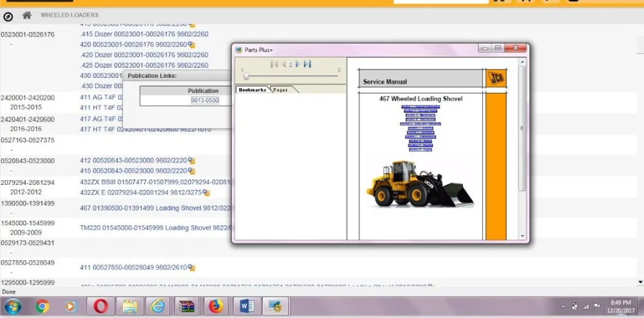Open Microsoft Word from taskbar
The image size is (644, 318).
coord(247,306)
